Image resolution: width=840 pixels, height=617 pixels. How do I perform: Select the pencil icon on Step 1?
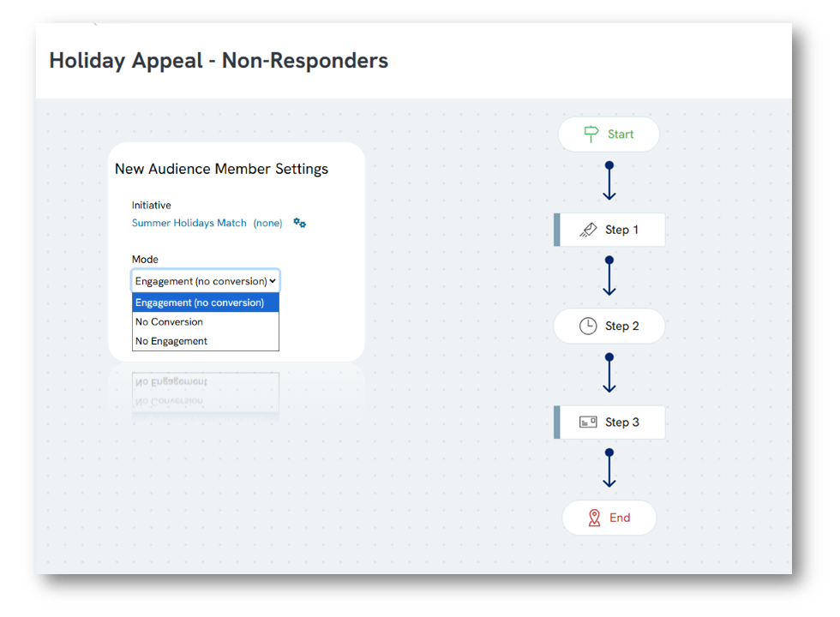click(x=591, y=230)
